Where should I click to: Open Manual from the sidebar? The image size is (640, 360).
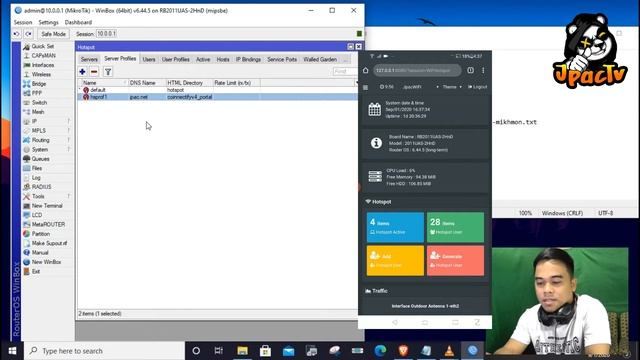(x=40, y=253)
